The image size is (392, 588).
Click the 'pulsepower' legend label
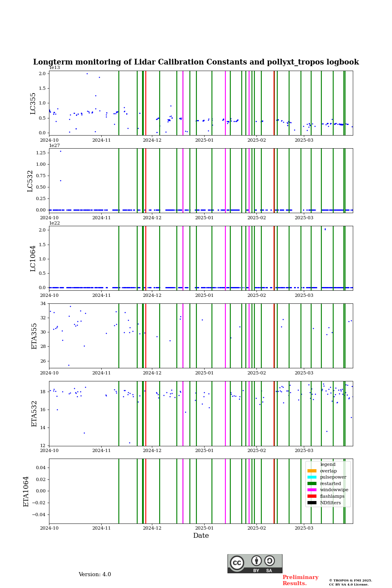333,477
